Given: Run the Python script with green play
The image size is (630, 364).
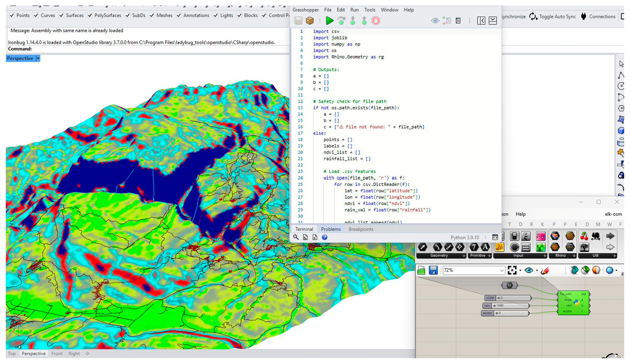Looking at the screenshot, I should click(x=329, y=21).
